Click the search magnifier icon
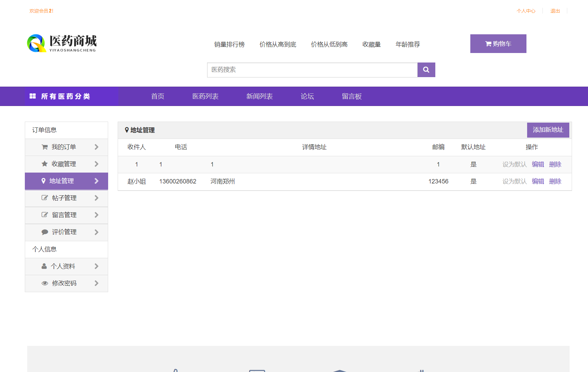 426,70
